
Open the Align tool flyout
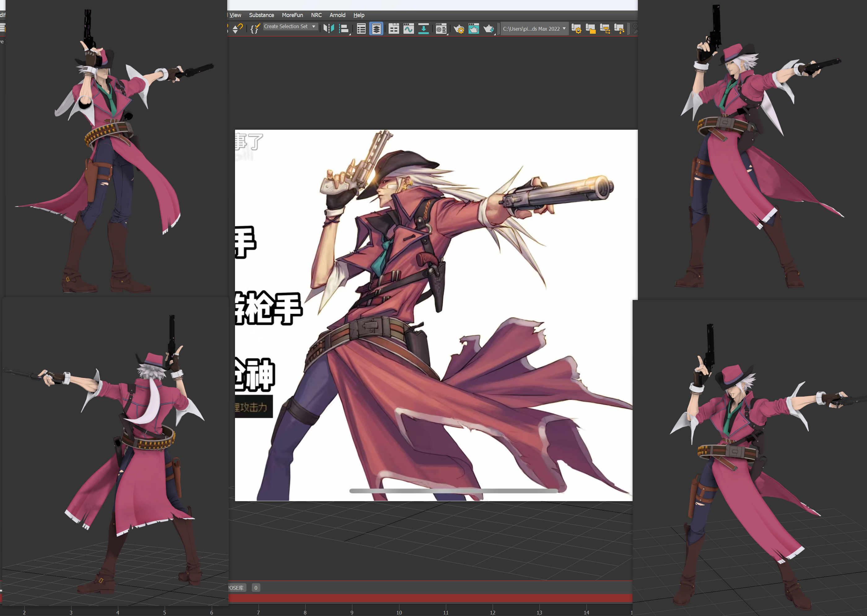coord(344,29)
